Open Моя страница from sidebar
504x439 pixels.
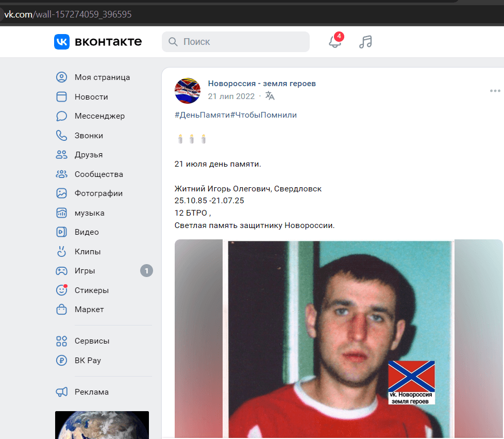point(102,77)
